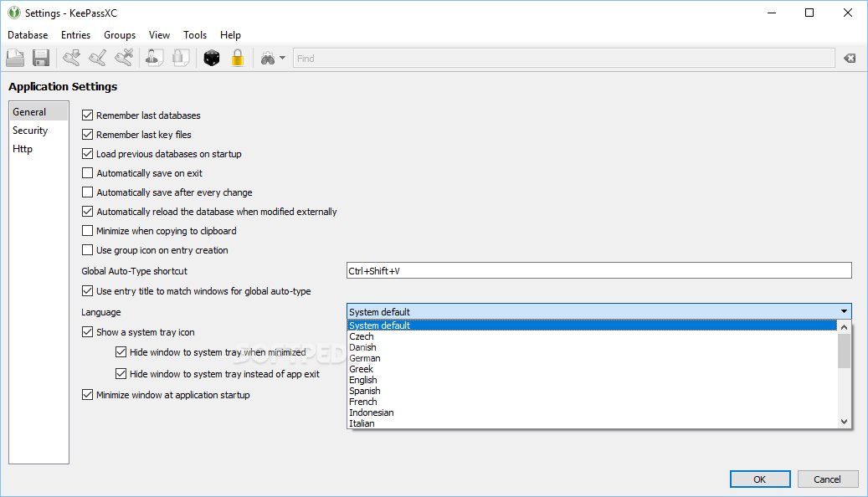Enable Use group icon on entry creation
Screen dimensions: 868x497
[x=87, y=250]
